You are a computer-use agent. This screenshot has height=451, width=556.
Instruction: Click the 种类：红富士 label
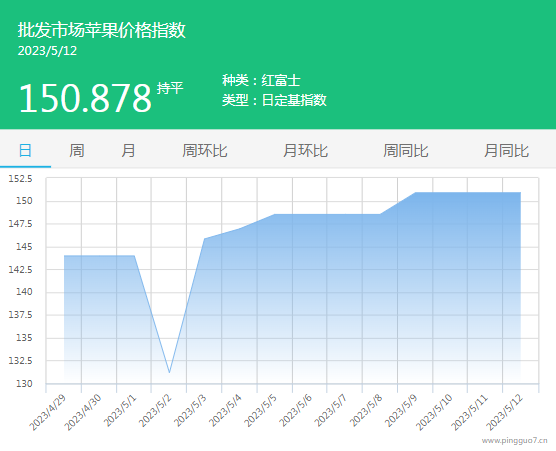[x=261, y=80]
